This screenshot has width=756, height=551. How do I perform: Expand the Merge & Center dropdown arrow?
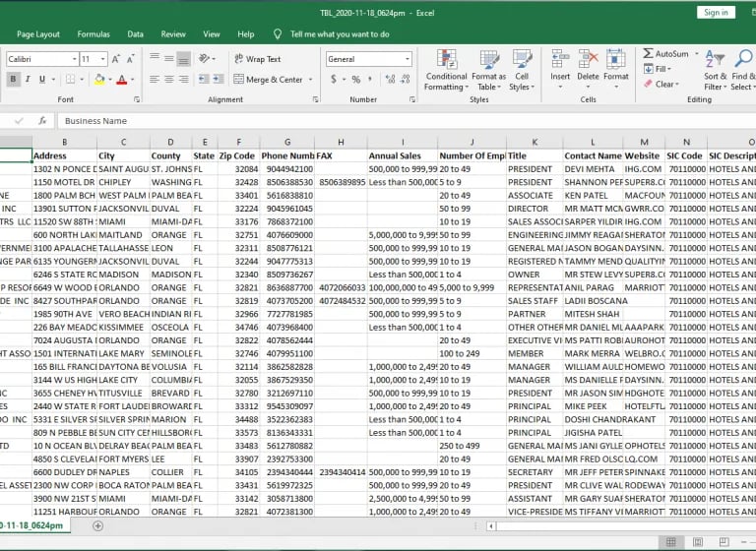[310, 80]
